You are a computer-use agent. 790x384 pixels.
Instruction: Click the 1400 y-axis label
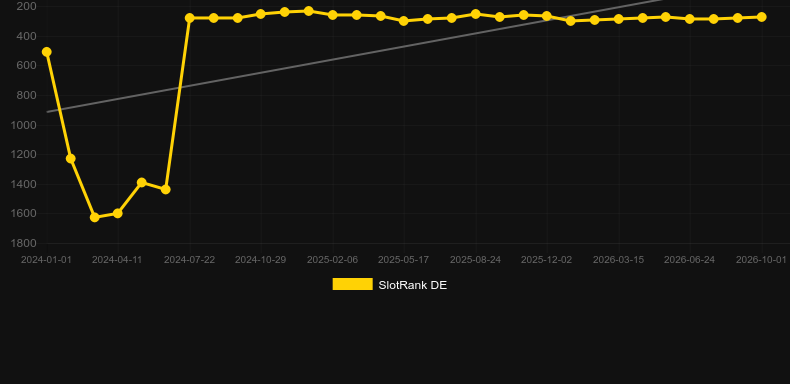[24, 184]
